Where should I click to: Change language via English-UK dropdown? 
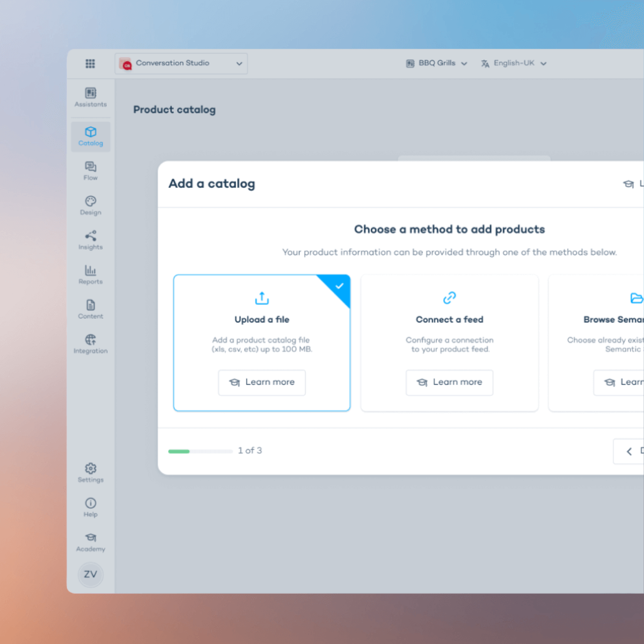point(514,63)
